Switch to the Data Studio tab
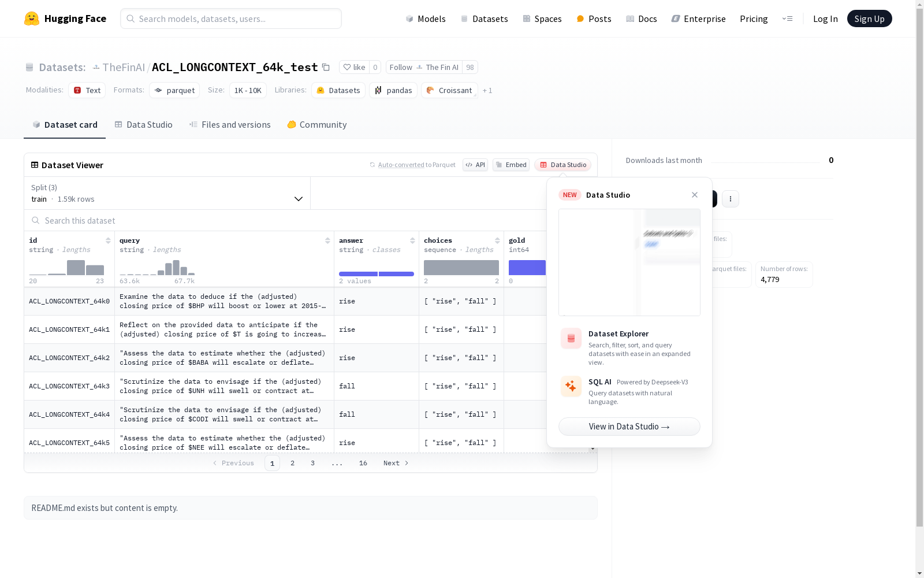The width and height of the screenshot is (924, 578). click(x=143, y=125)
